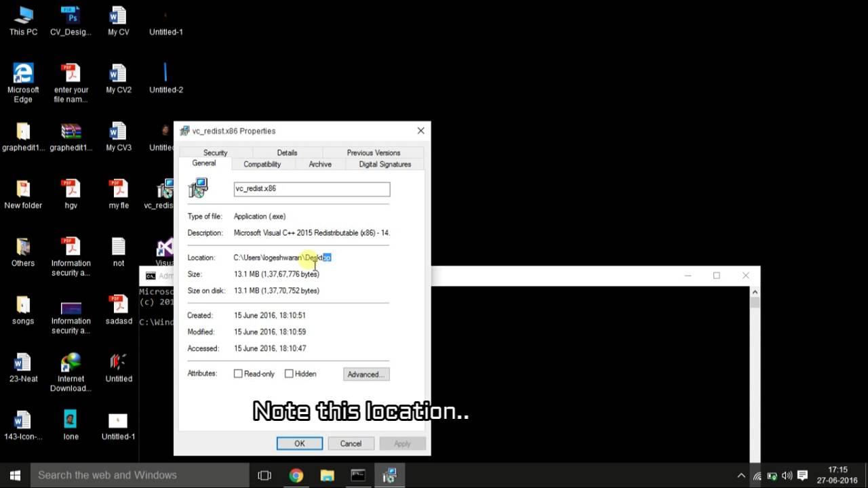Click the Modified date 15 June 2016, 18:10:59
The width and height of the screenshot is (868, 488).
(x=270, y=332)
